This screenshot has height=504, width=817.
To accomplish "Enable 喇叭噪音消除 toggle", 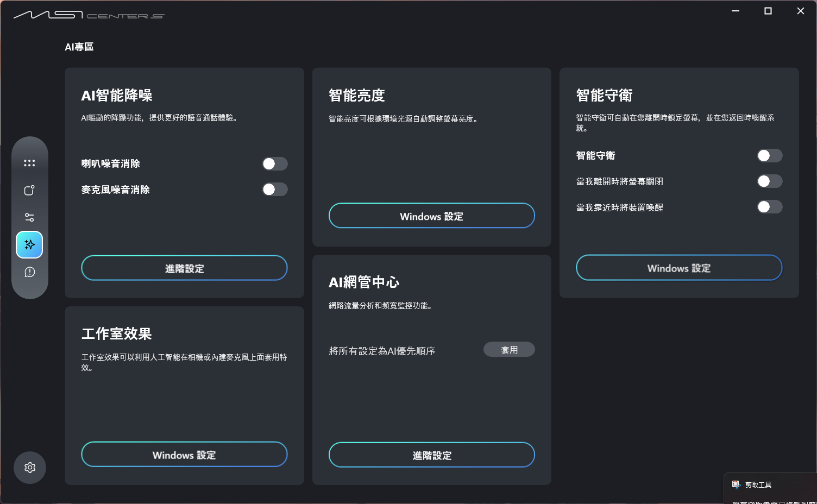I will 274,163.
